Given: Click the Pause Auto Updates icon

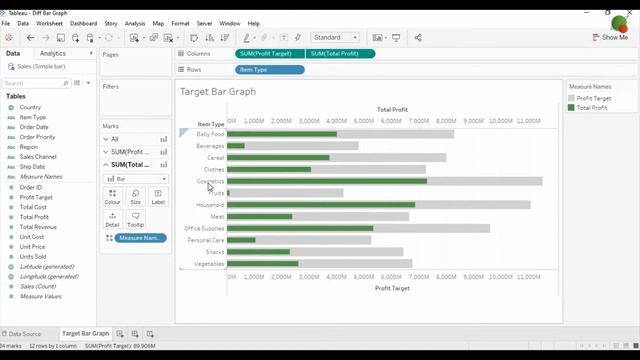Looking at the screenshot, I should click(90, 38).
